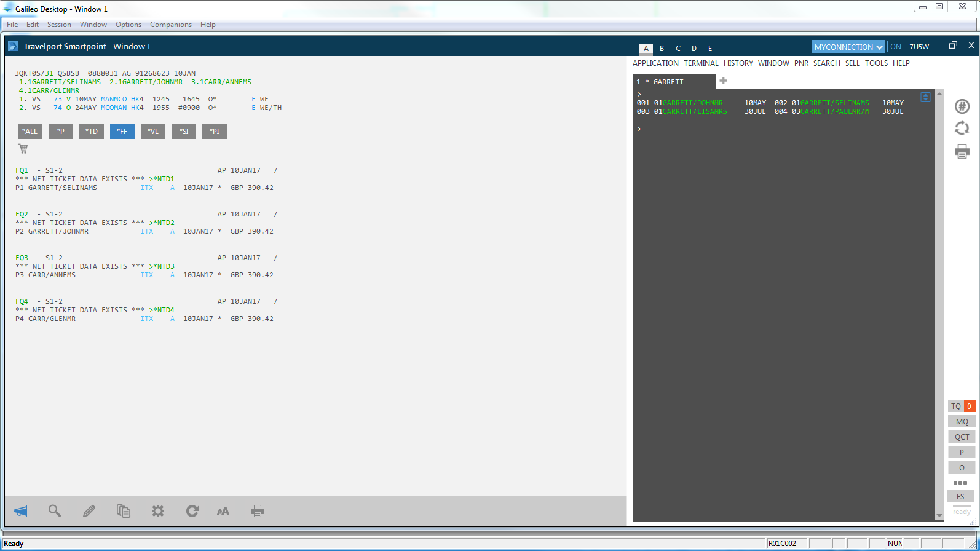Switch to window tab C
This screenshot has height=551, width=980.
pos(678,49)
